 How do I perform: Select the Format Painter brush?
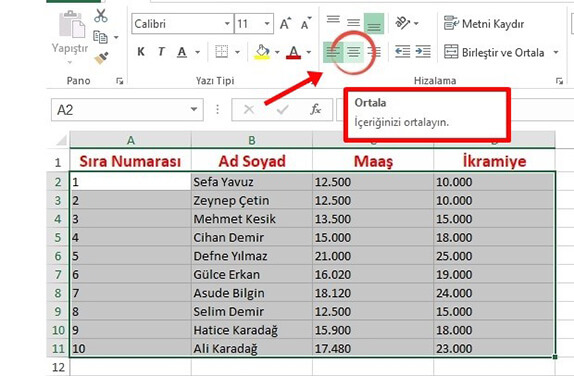(x=101, y=58)
